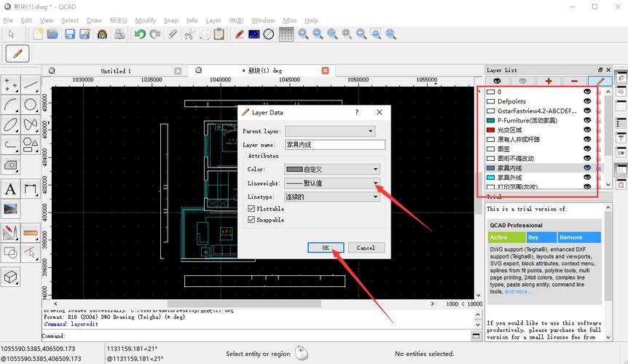Click the Edit Layer pencil button
The image size is (628, 364).
pyautogui.click(x=600, y=82)
